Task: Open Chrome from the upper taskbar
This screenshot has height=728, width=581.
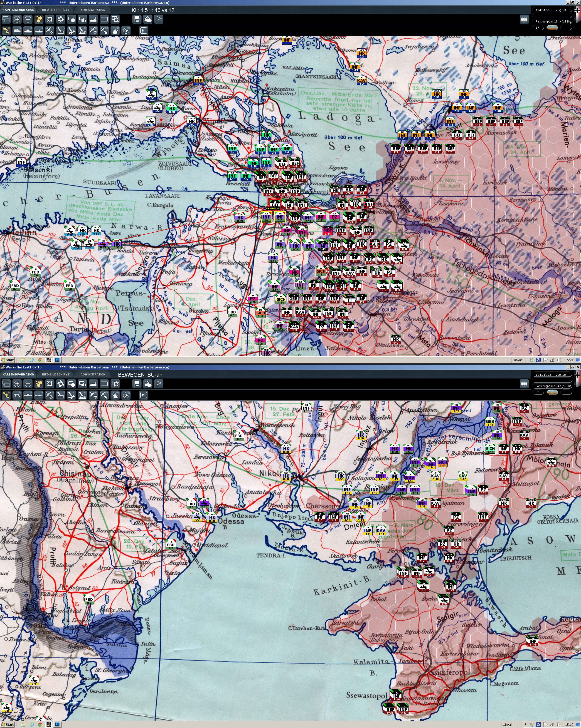Action: tap(40, 360)
